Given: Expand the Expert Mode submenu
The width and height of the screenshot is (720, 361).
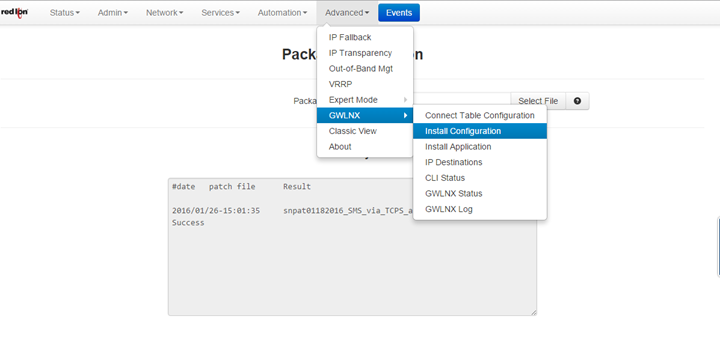Looking at the screenshot, I should (x=365, y=100).
